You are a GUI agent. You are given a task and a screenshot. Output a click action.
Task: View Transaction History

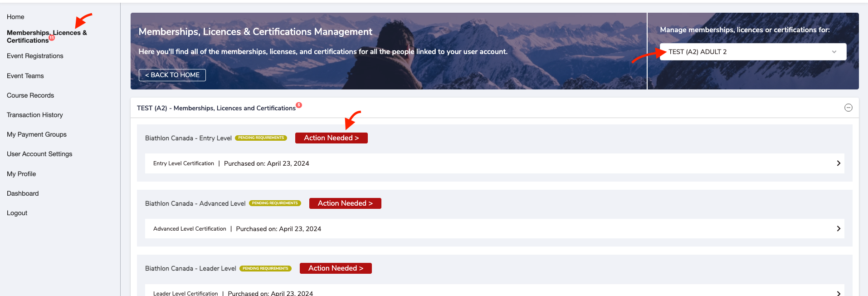pos(35,115)
